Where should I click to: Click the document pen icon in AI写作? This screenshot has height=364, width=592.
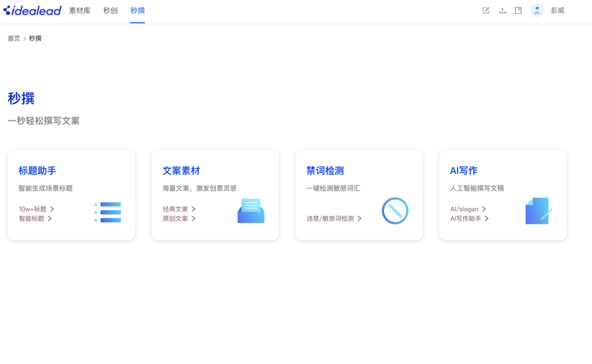[539, 211]
